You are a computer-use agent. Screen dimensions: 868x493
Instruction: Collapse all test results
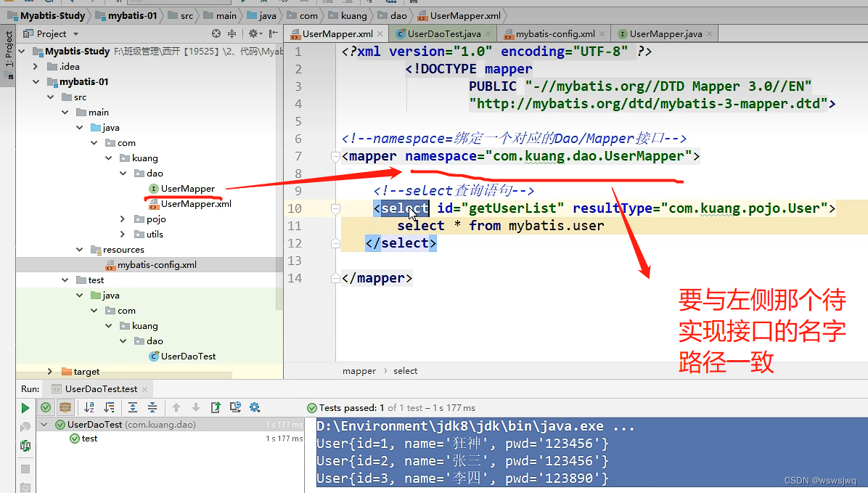152,408
